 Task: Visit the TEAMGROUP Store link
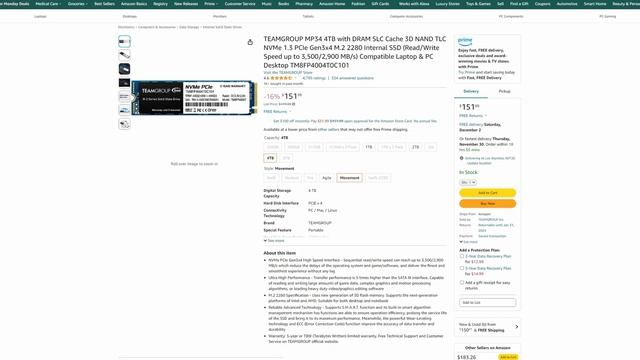pos(288,73)
